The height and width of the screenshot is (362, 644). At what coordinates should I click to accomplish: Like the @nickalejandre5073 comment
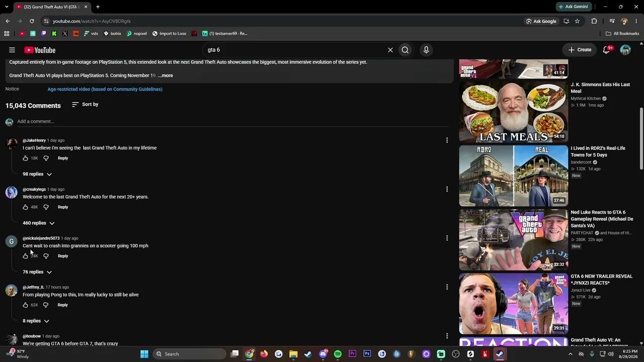point(25,256)
